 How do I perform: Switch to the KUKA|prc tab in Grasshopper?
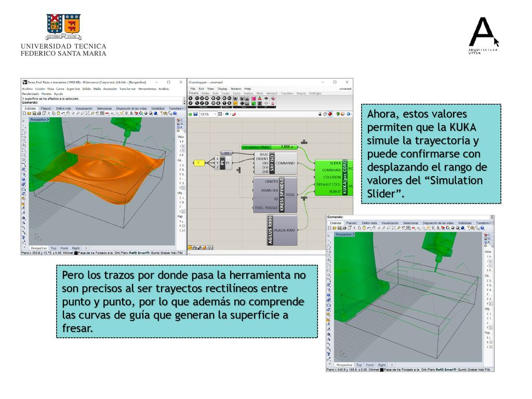pyautogui.click(x=315, y=94)
